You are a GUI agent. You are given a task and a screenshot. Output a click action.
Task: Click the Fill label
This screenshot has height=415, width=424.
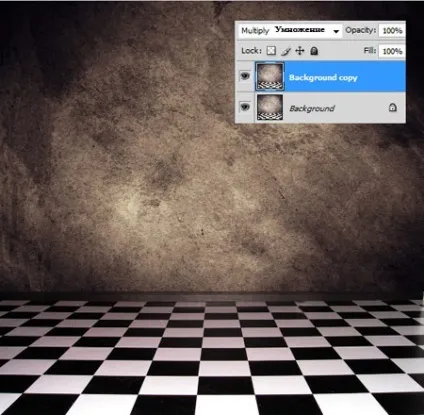click(370, 51)
